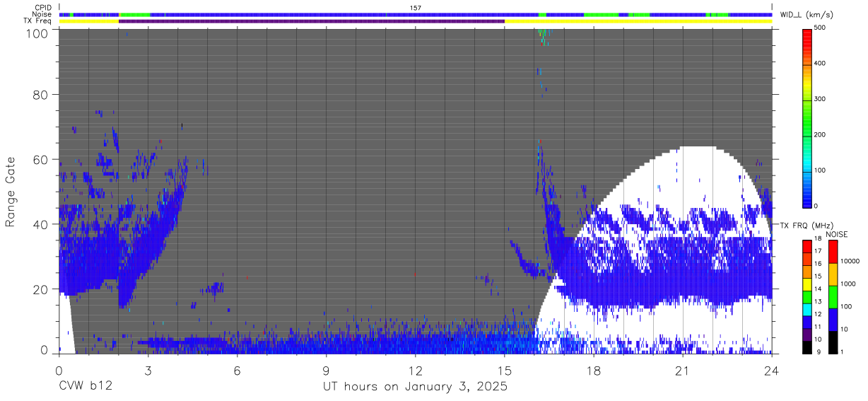This screenshot has width=868, height=401.
Task: Click the noise level color strip
Action: (416, 14)
